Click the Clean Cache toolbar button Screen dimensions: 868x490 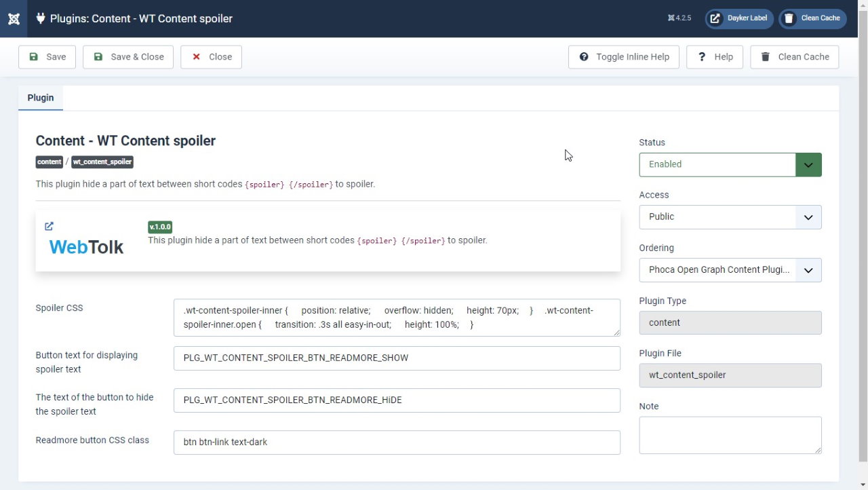795,57
